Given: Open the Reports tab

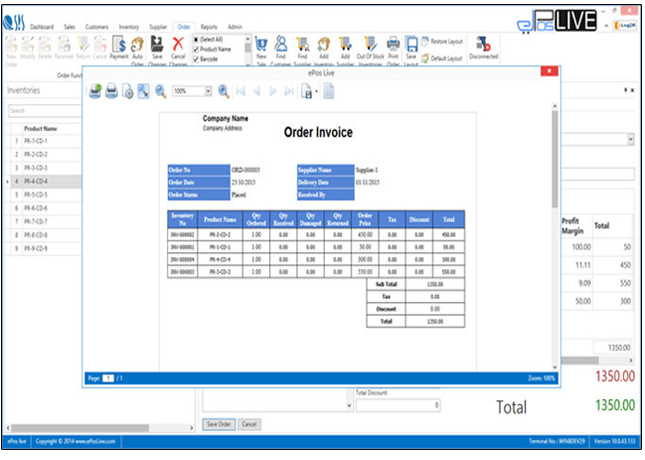Looking at the screenshot, I should click(x=209, y=27).
